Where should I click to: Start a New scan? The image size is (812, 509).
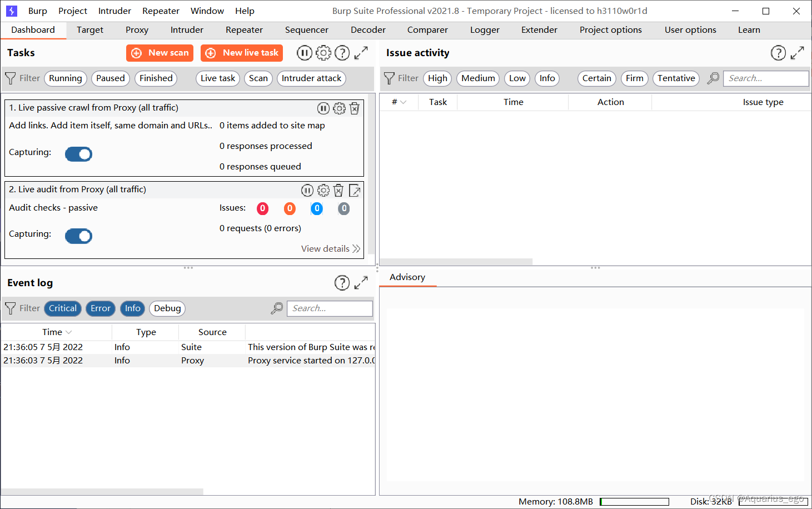(160, 53)
